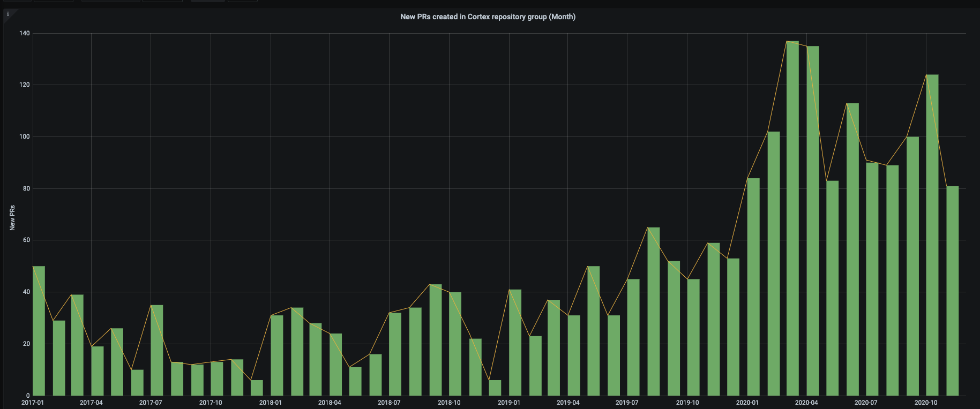Click the small bar before 2019-01

coord(495,388)
